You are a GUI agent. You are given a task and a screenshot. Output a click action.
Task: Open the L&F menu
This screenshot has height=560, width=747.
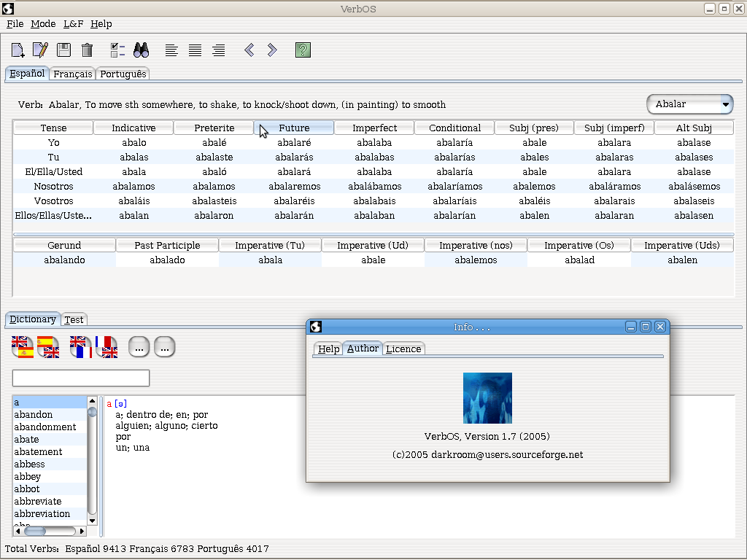pyautogui.click(x=73, y=24)
